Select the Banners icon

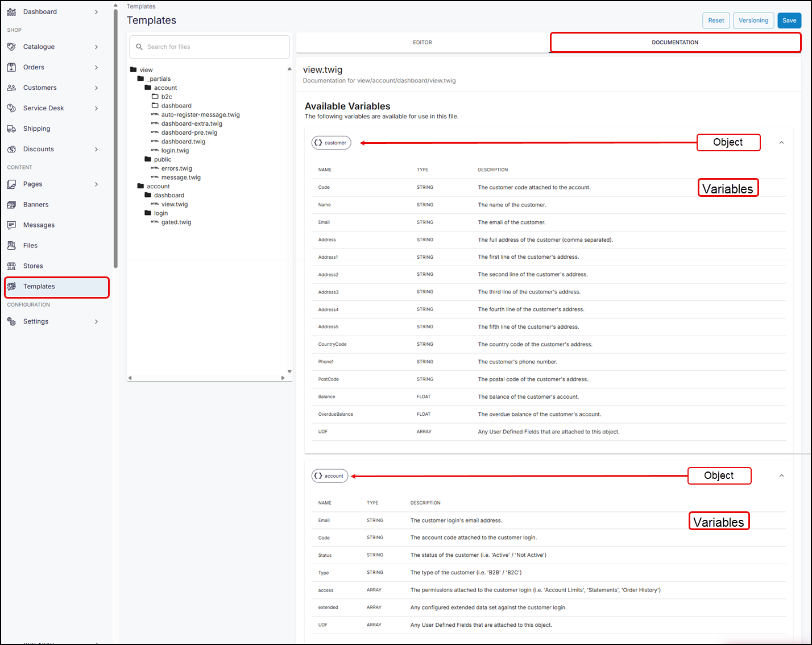point(11,205)
